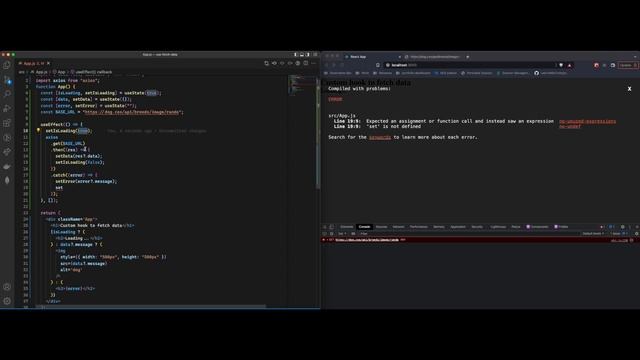This screenshot has height=360, width=640.
Task: Toggle panel layout icon in title bar
Action: coord(302,54)
